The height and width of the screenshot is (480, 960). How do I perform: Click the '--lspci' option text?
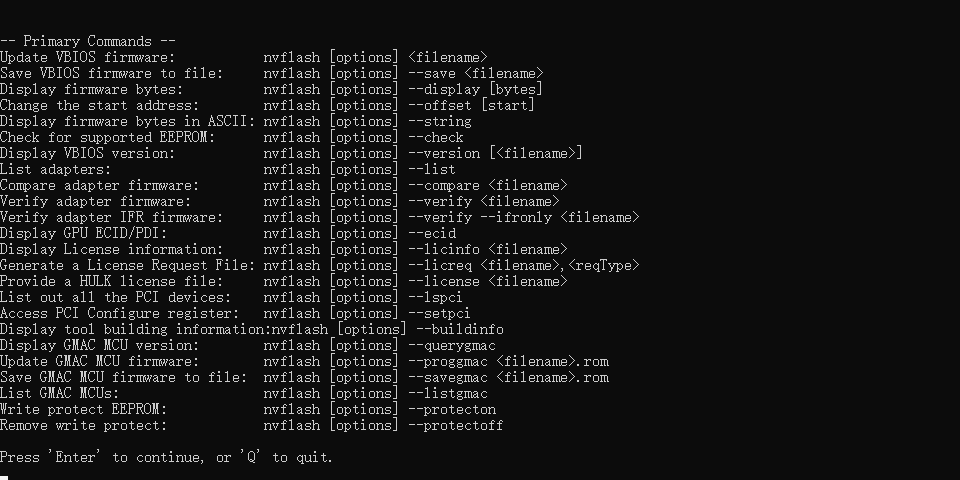click(435, 297)
